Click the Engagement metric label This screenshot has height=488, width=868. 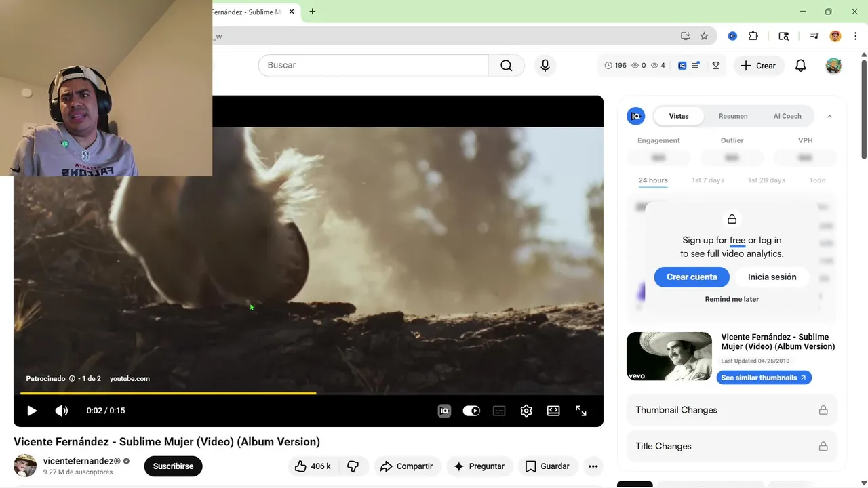point(658,140)
